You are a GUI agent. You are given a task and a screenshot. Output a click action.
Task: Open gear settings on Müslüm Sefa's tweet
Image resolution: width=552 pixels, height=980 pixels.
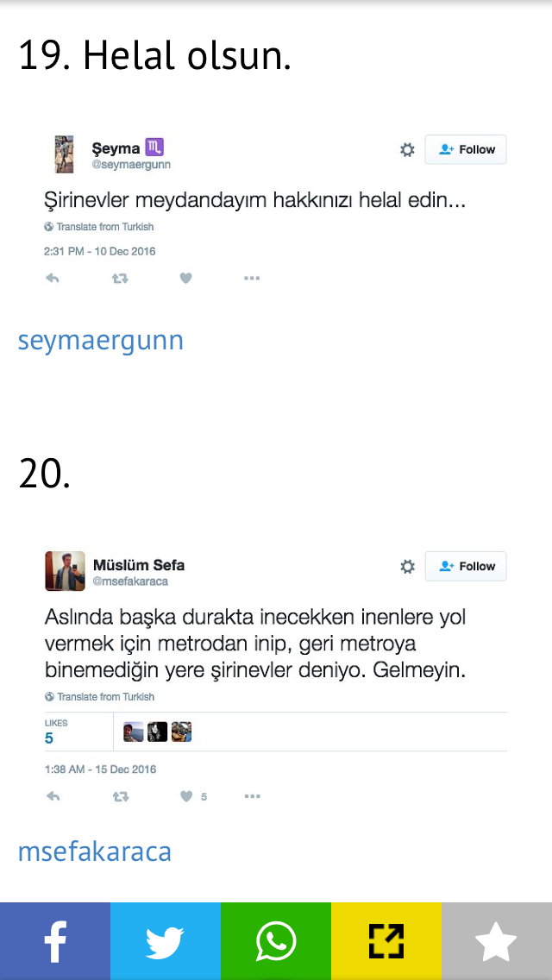(408, 567)
